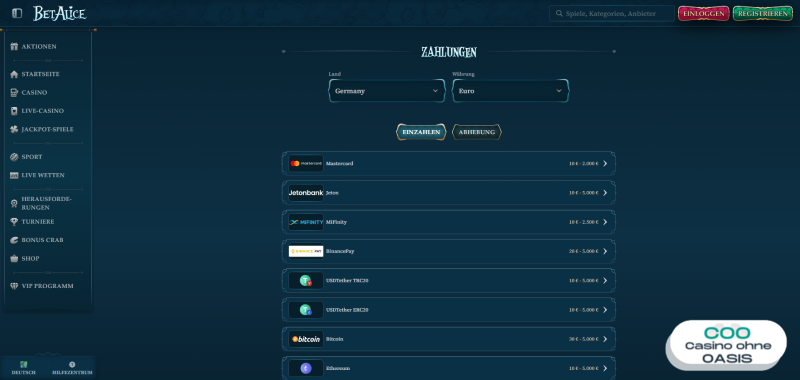
Task: Click the BetAlice logo
Action: [x=59, y=13]
